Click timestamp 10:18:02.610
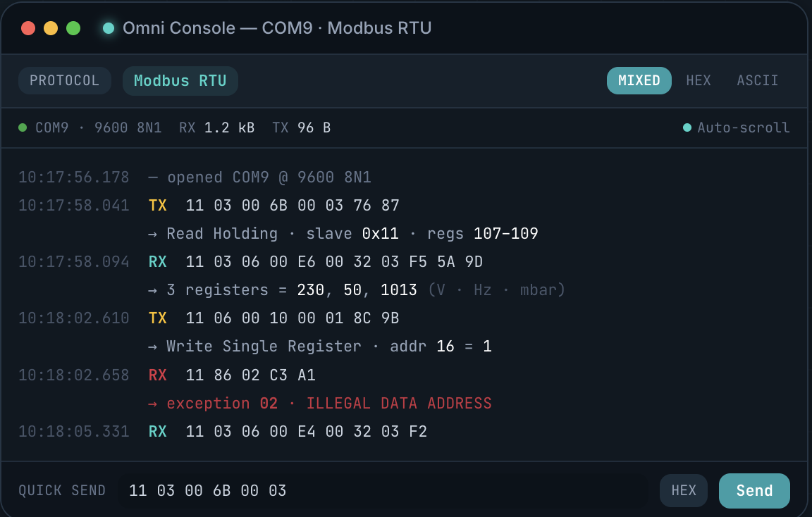This screenshot has height=517, width=812. [73, 318]
